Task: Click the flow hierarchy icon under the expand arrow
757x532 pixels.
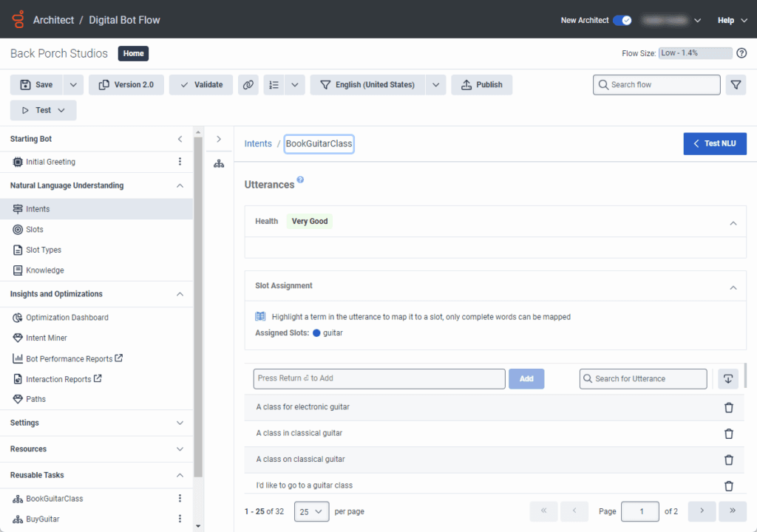Action: (219, 163)
